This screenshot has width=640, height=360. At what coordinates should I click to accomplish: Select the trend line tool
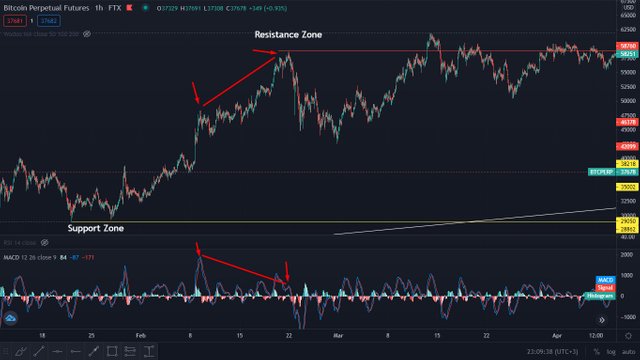click(39, 351)
